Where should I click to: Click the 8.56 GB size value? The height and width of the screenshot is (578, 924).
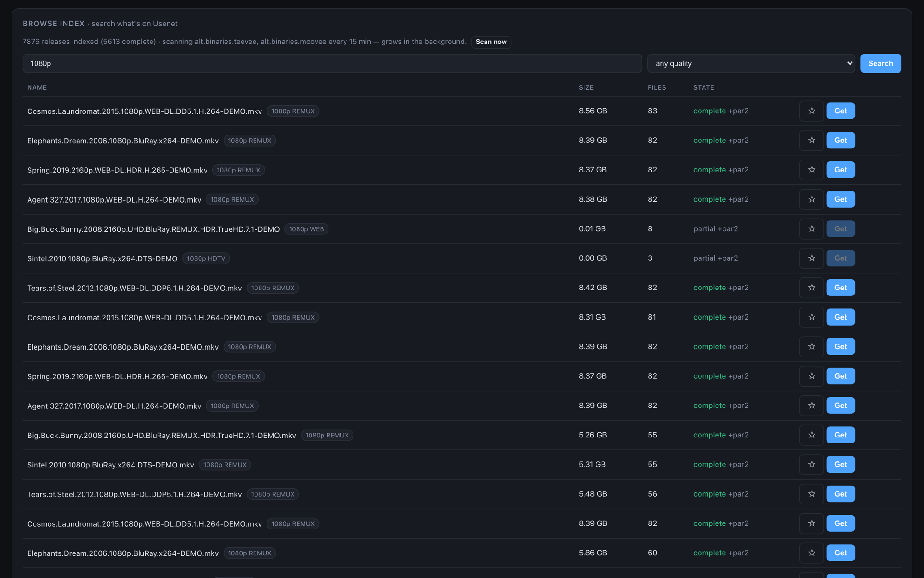[593, 111]
